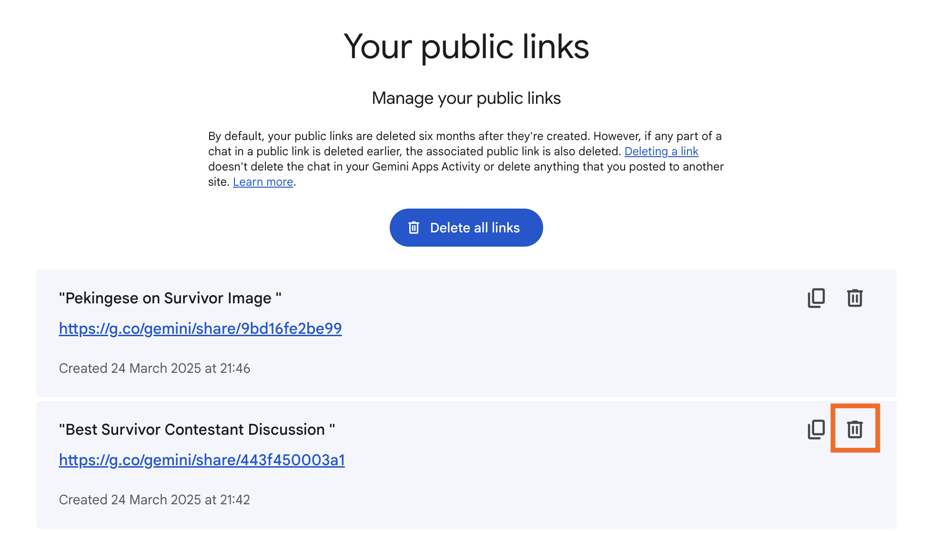
Task: Open the Learn more link
Action: [263, 182]
